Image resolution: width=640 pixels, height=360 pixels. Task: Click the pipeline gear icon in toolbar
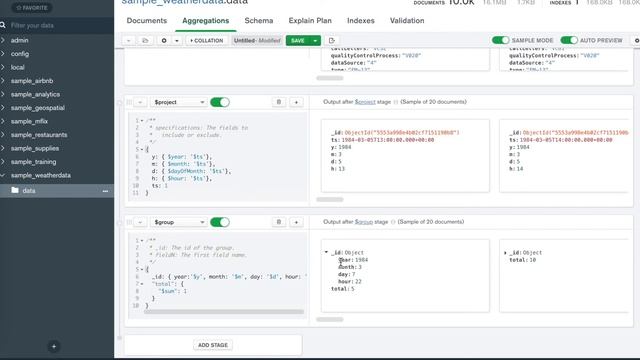pyautogui.click(x=164, y=40)
